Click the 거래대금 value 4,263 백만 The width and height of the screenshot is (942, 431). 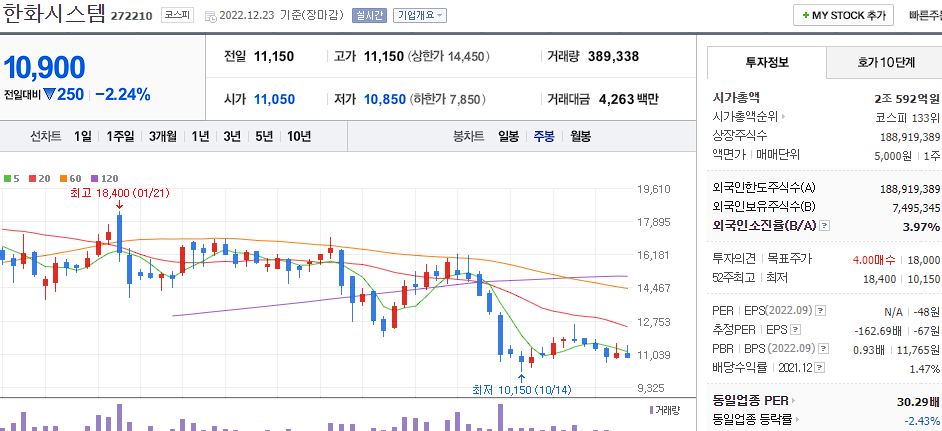click(628, 99)
